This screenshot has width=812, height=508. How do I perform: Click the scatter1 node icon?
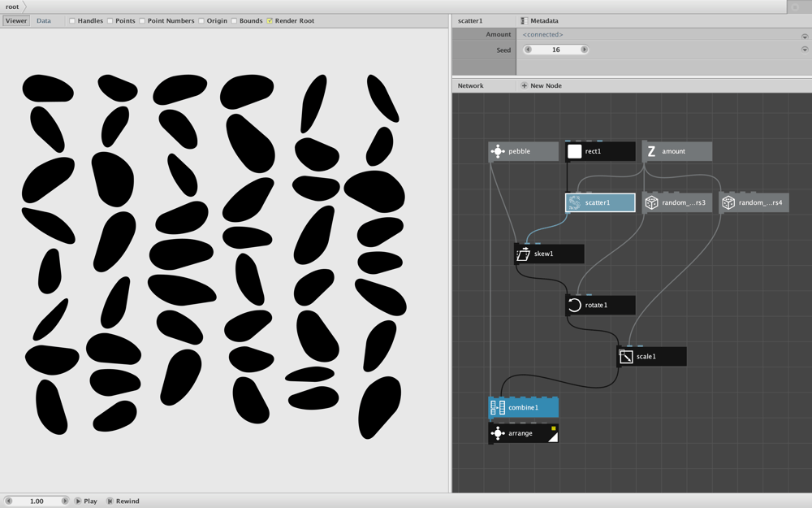(x=574, y=202)
